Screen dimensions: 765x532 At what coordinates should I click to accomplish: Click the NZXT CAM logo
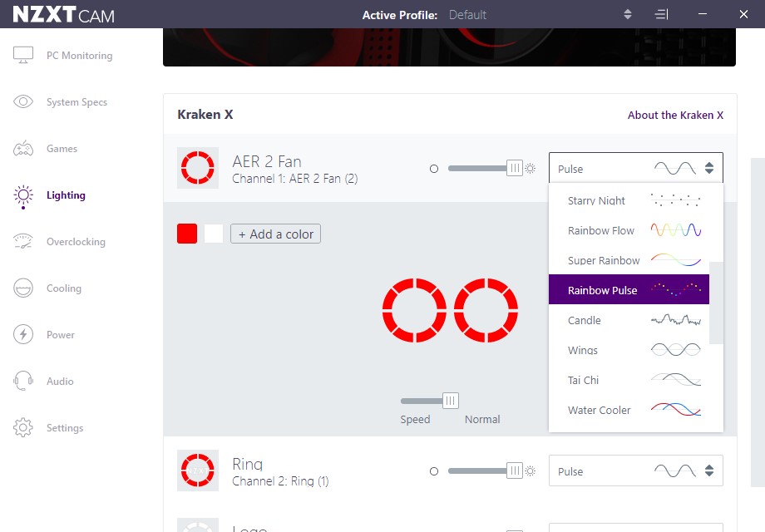[63, 15]
